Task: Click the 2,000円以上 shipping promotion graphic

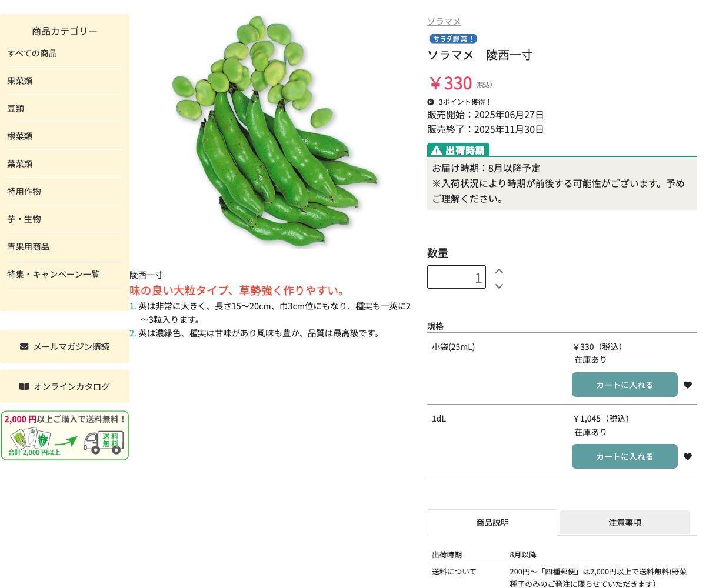Action: point(65,435)
